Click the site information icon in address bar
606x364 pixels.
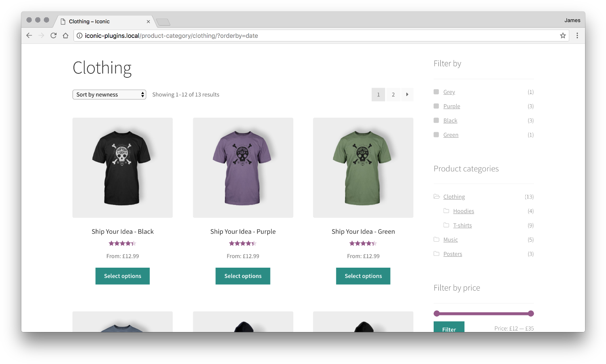point(80,36)
